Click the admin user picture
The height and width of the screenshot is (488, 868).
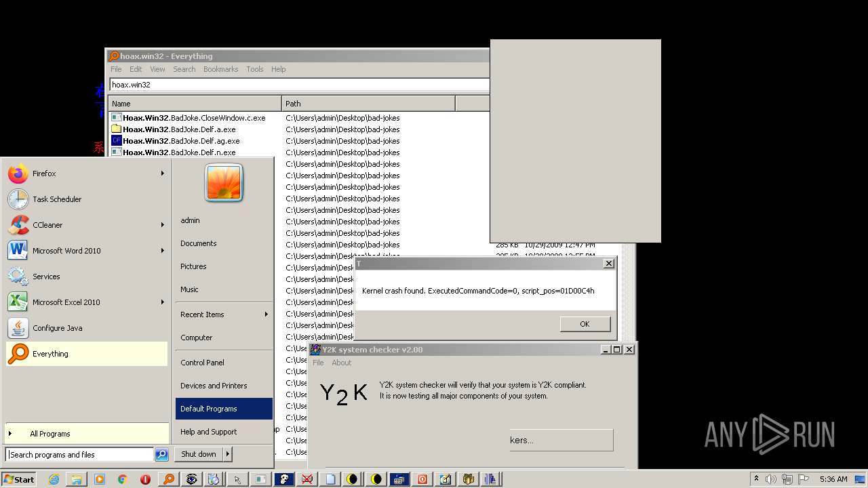224,182
